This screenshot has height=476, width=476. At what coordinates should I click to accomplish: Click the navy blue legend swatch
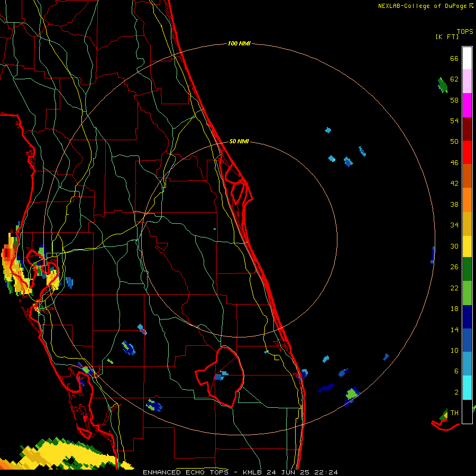pyautogui.click(x=467, y=317)
